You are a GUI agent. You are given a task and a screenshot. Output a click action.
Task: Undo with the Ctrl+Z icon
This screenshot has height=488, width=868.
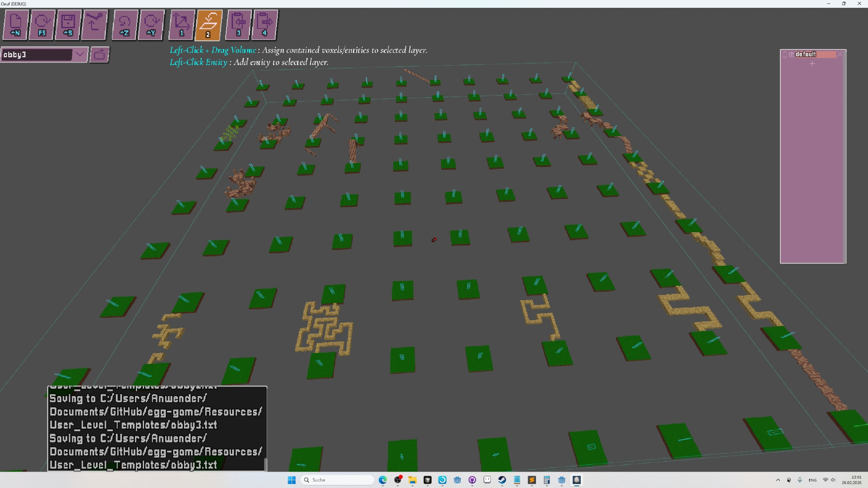[x=125, y=25]
